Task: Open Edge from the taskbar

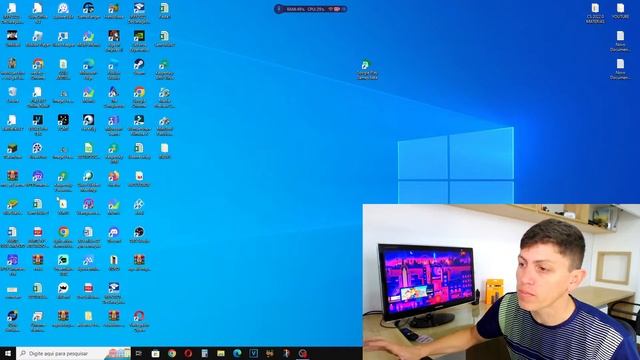Action: [x=237, y=353]
